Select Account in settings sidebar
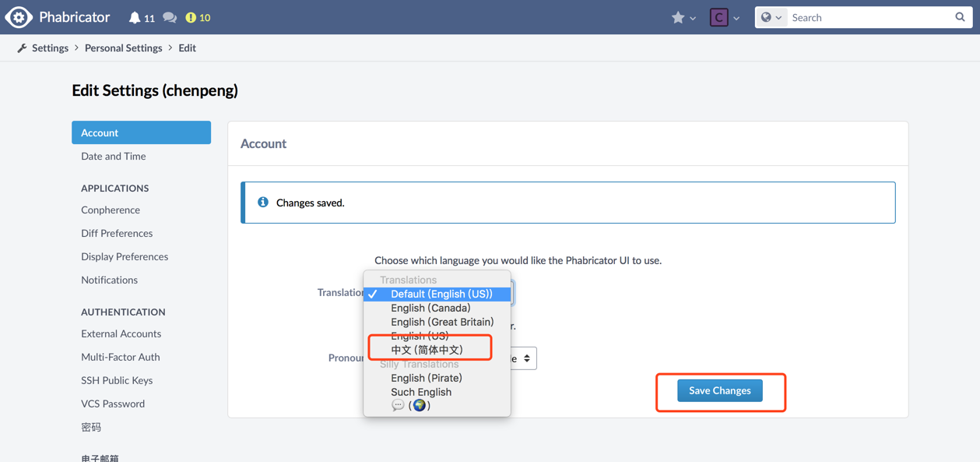980x462 pixels. point(141,132)
